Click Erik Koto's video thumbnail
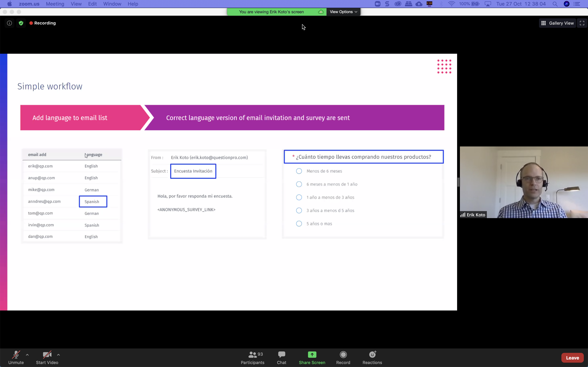The image size is (588, 367). [x=524, y=182]
